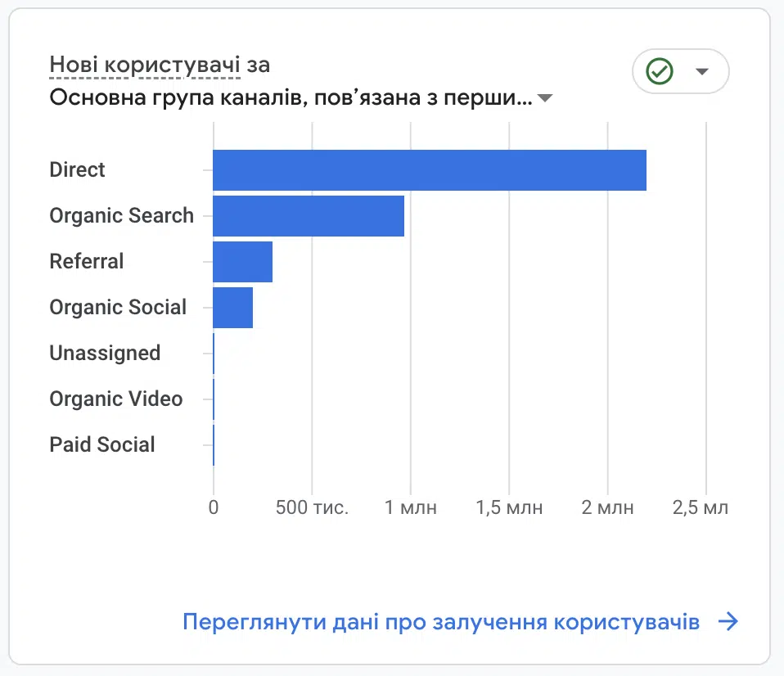Select the Organic Social bar

pos(232,308)
